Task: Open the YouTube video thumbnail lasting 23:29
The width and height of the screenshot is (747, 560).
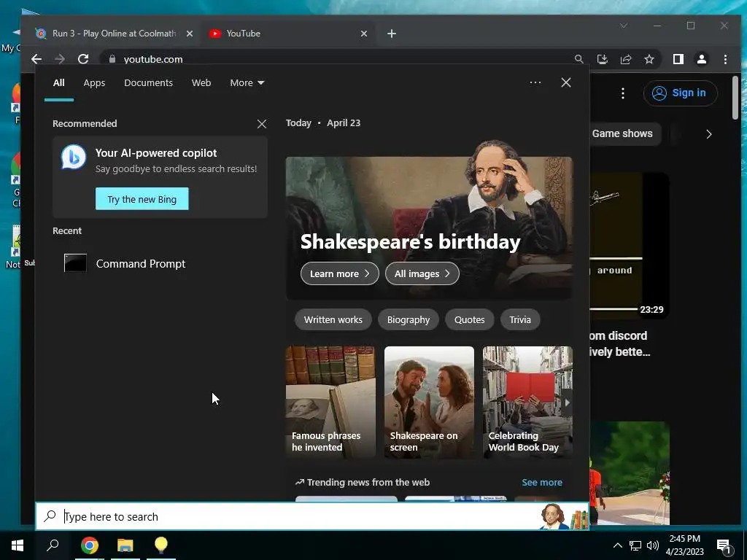Action: coord(630,246)
